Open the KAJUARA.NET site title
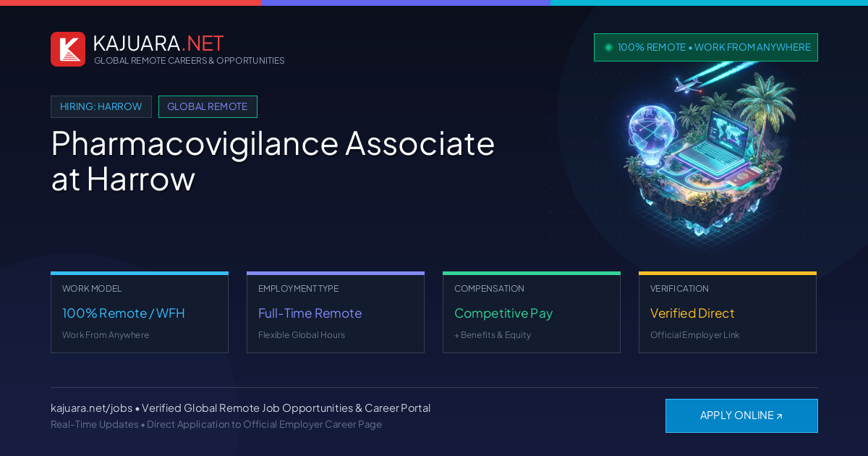The width and height of the screenshot is (868, 456). (158, 43)
